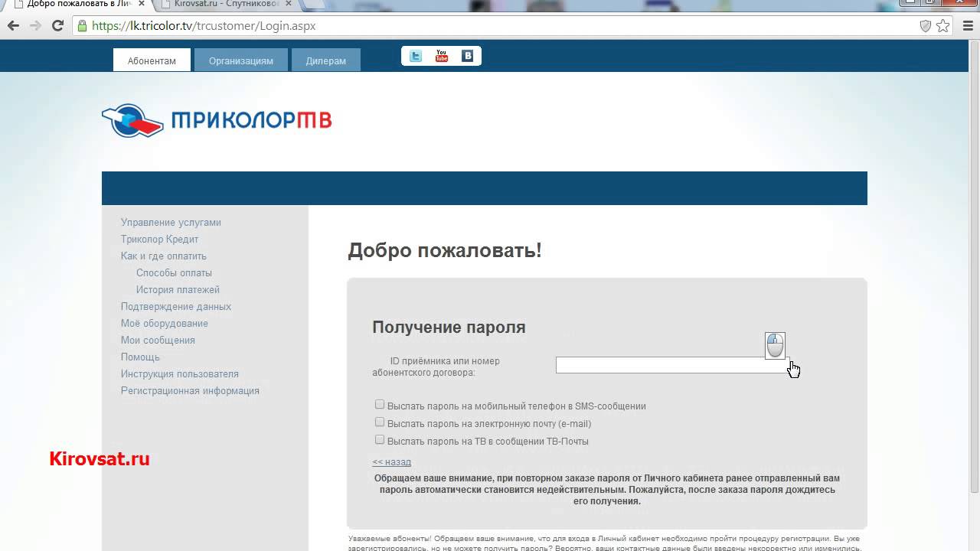Click the green padlock security icon

pyautogui.click(x=83, y=25)
